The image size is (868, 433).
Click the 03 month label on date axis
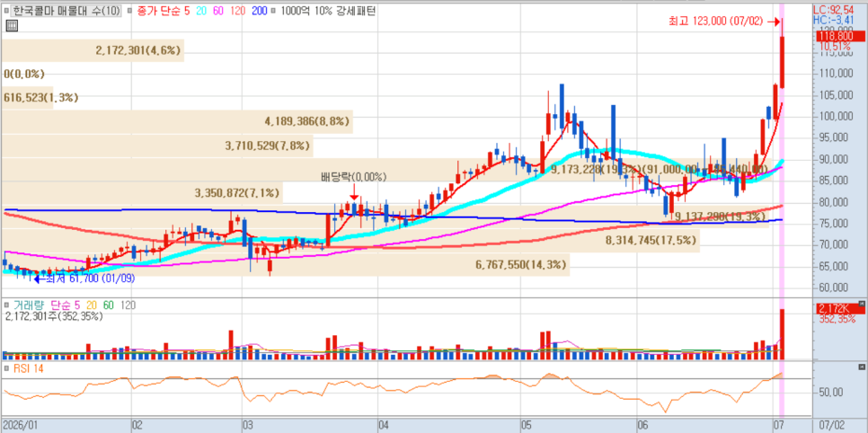point(249,426)
